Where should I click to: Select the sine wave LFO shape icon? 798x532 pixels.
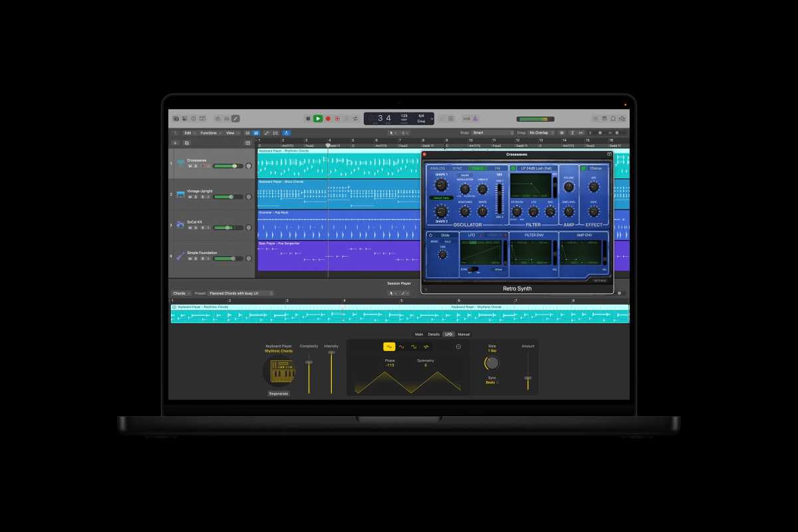pyautogui.click(x=402, y=347)
